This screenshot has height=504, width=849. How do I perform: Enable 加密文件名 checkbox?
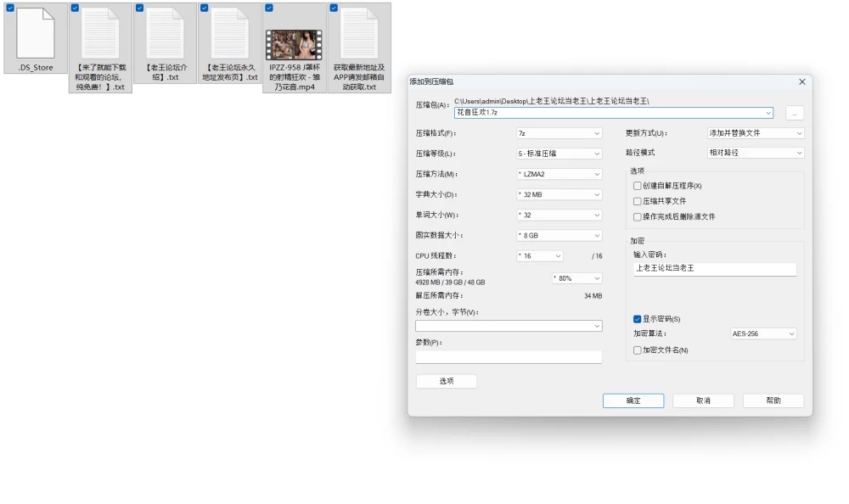pos(638,350)
